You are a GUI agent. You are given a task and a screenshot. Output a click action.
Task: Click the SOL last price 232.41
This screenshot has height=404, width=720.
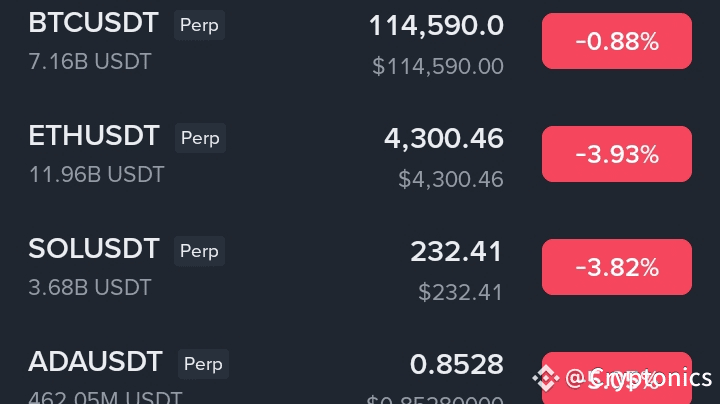point(456,252)
